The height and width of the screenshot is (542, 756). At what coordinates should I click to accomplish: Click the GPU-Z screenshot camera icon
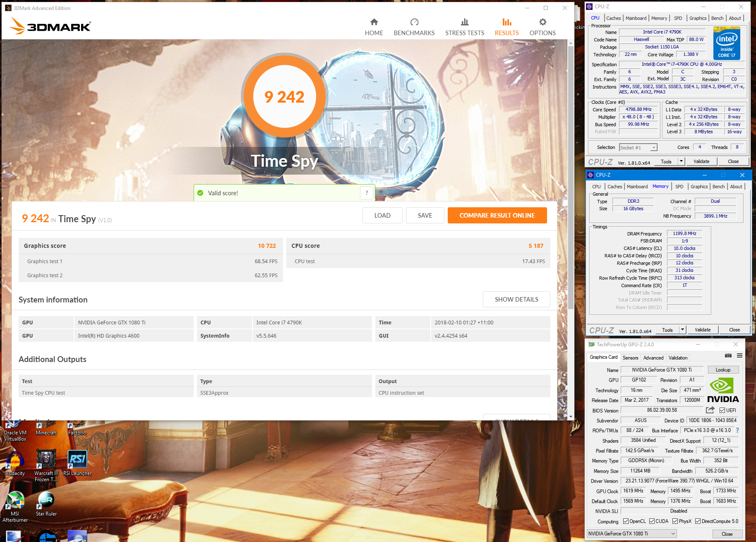[x=728, y=355]
